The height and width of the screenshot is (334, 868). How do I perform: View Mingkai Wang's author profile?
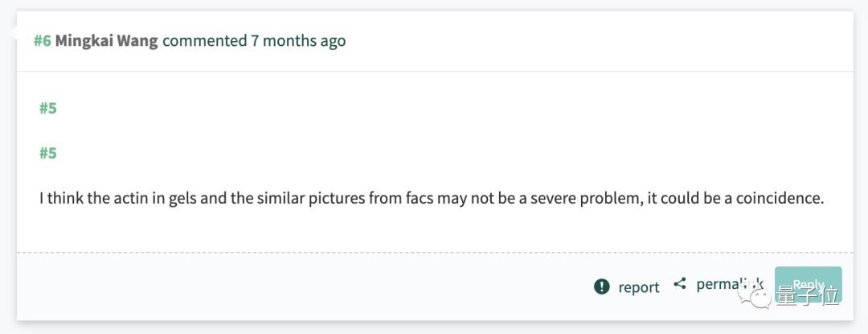[107, 40]
